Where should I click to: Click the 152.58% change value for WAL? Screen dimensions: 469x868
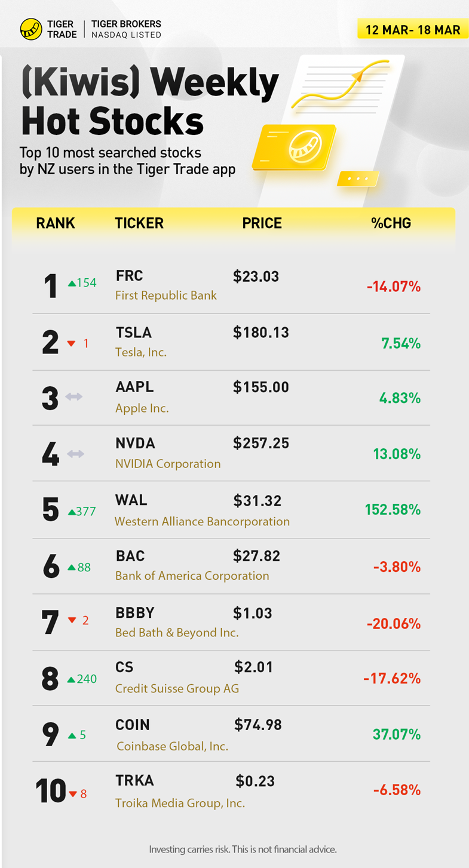[393, 510]
